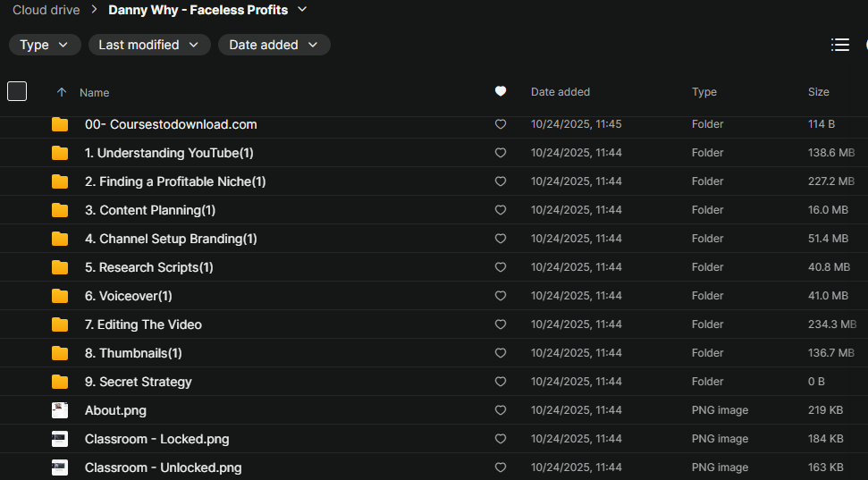This screenshot has height=480, width=868.
Task: Click the About.png file thumbnail icon
Action: tap(60, 410)
